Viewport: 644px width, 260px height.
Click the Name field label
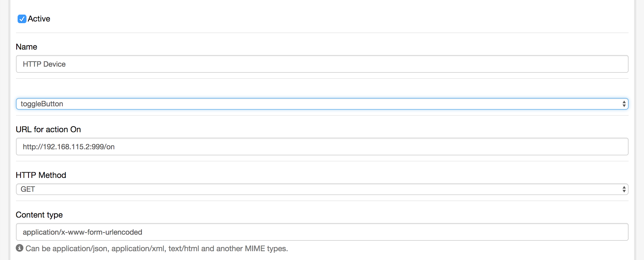[x=26, y=47]
